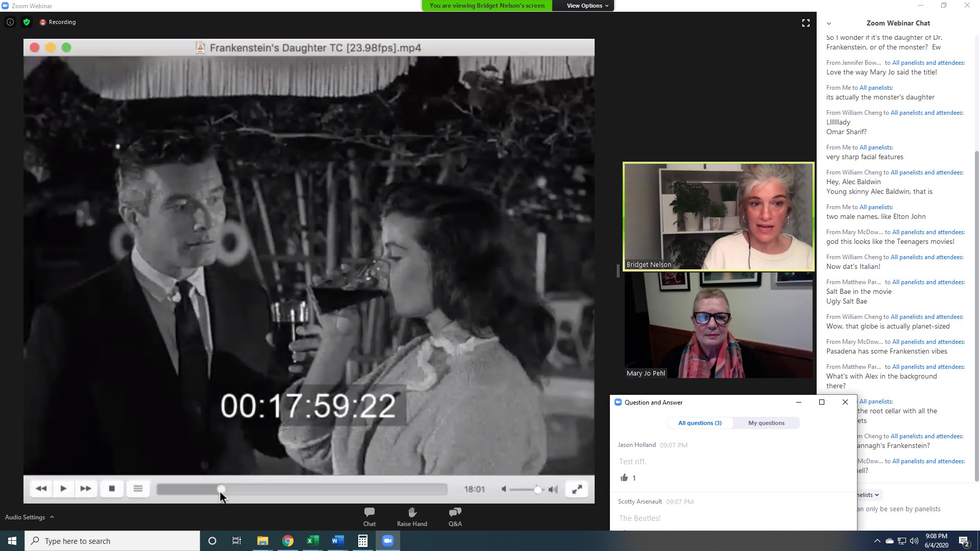
Task: Expand the video player to fullscreen
Action: tap(577, 489)
